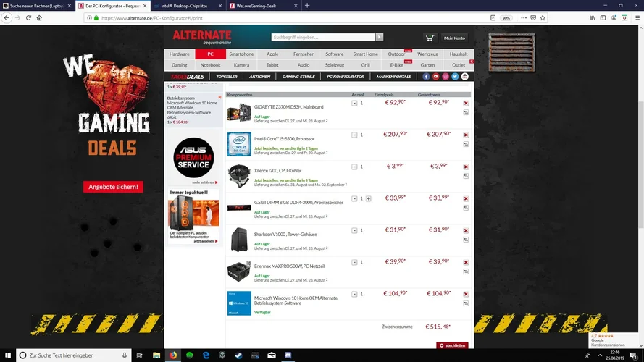Click the browser reload button

coord(28,17)
